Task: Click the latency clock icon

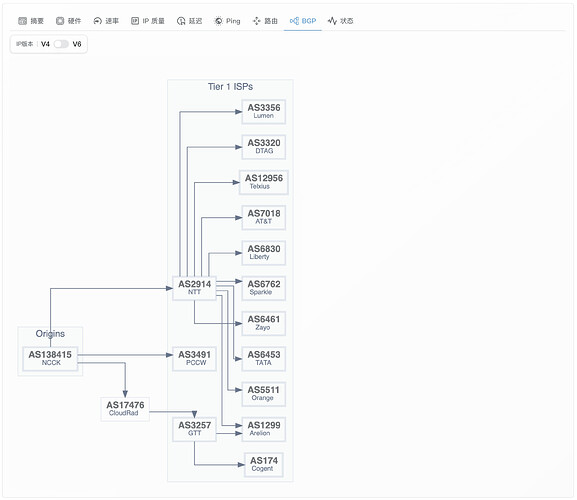Action: coord(181,21)
